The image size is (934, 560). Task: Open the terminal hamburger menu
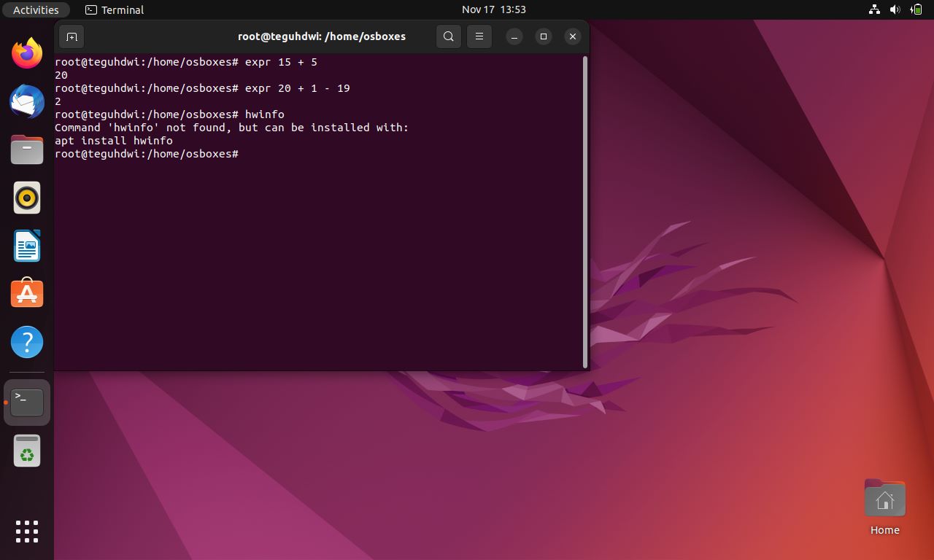pyautogui.click(x=479, y=36)
